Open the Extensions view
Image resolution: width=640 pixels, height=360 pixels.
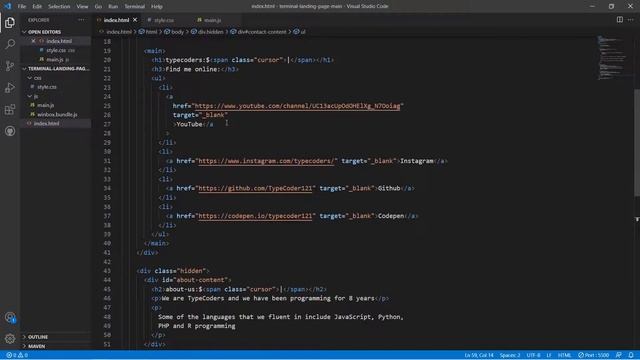pos(10,109)
